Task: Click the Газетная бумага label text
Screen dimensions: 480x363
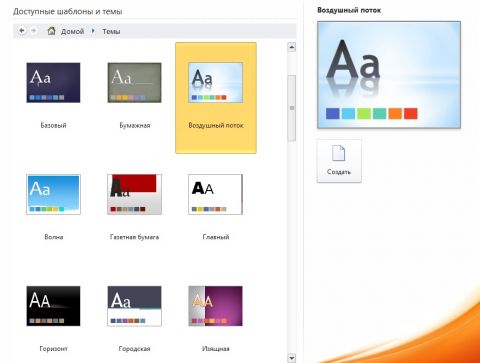Action: click(x=134, y=237)
